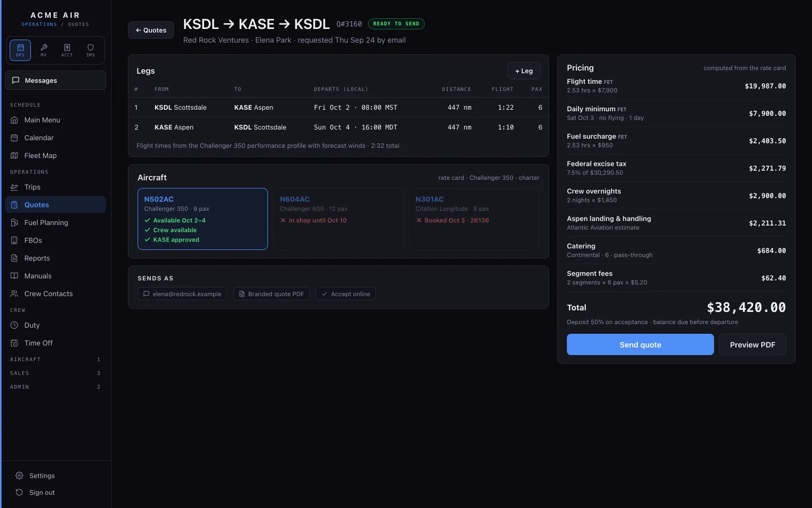This screenshot has height=508, width=812.
Task: Open Fuel Planning
Action: pyautogui.click(x=56, y=223)
